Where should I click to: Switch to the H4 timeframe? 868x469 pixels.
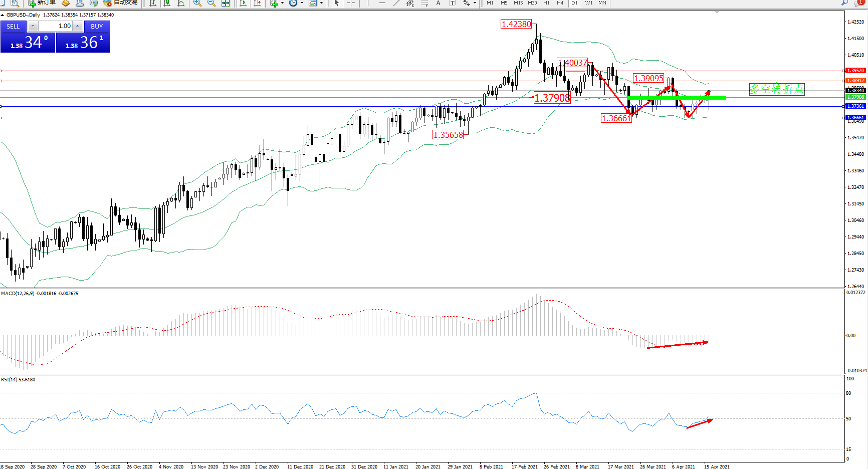[560, 3]
